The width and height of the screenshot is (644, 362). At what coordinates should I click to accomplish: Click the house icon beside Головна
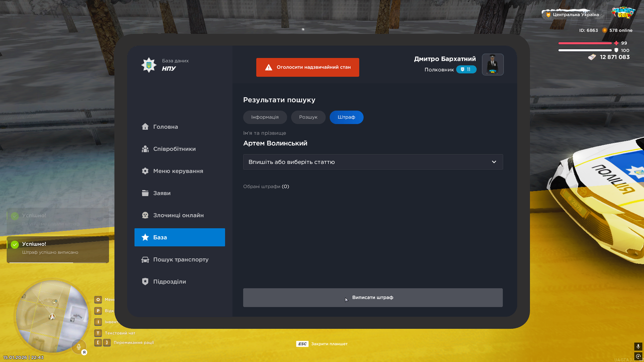click(145, 127)
